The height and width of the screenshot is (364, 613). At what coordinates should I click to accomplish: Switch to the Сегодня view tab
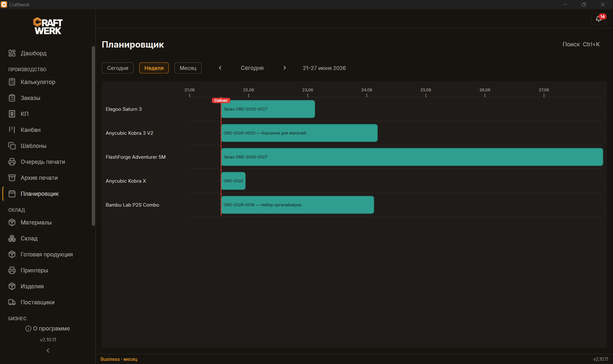click(x=117, y=68)
